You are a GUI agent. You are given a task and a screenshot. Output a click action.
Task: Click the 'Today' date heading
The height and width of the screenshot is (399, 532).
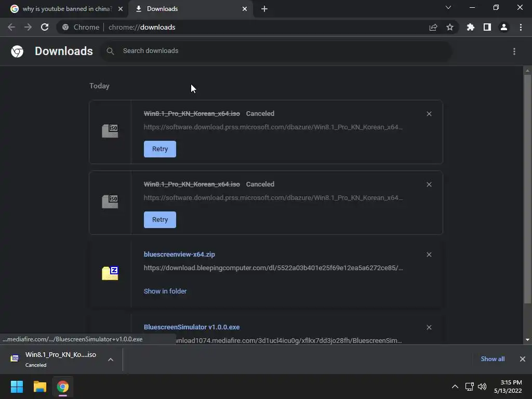99,86
